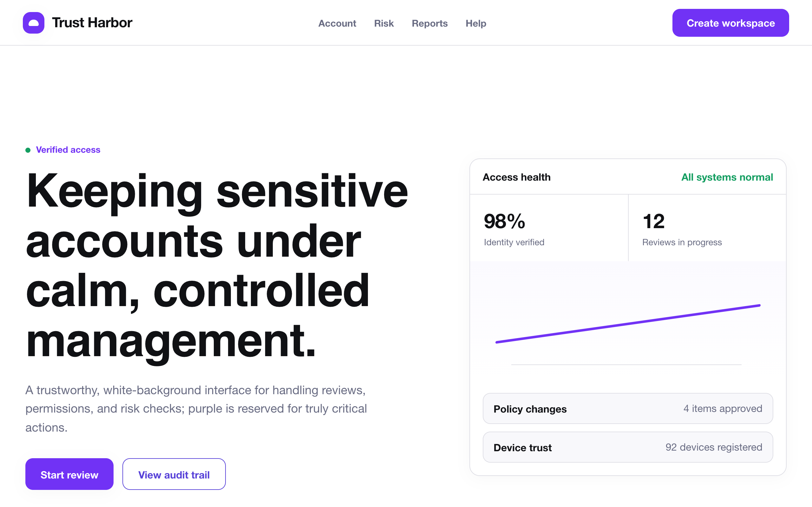Click the Create workspace button
This screenshot has height=507, width=812.
[730, 23]
